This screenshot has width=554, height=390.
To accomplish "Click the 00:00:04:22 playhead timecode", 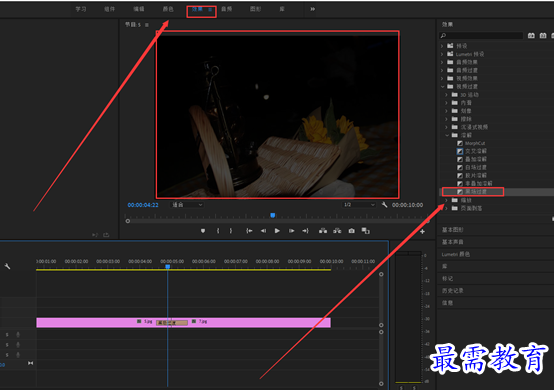I will 143,205.
